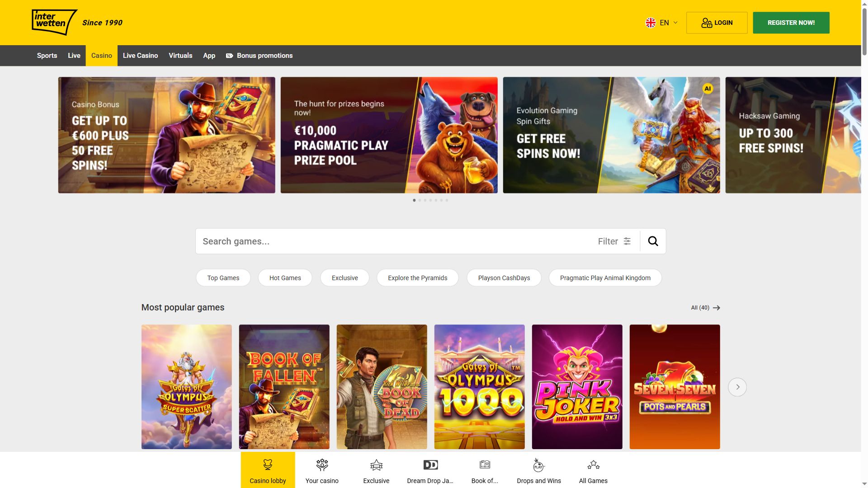Open the Dream Drop Jackpot icon
Image resolution: width=868 pixels, height=488 pixels.
430,465
